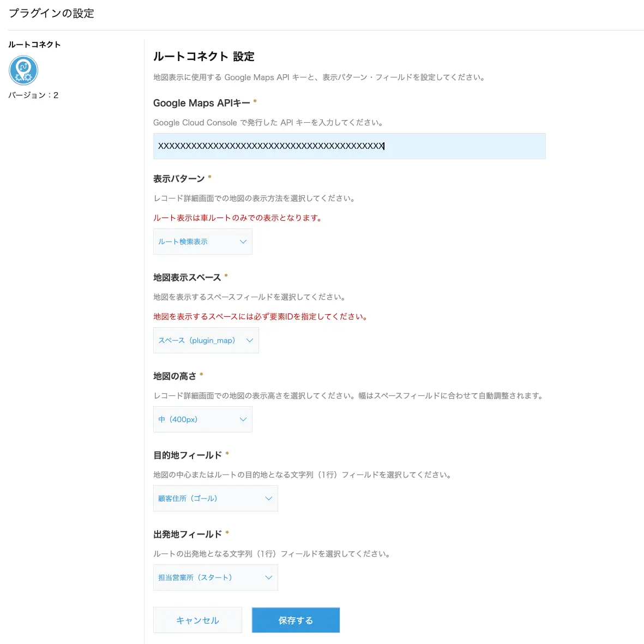The width and height of the screenshot is (644, 644).
Task: Click the 保存する button
Action: [296, 620]
